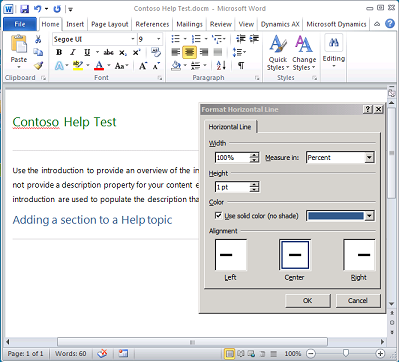Screen dimensions: 399x362
Task: Click the Align Text Right icon
Action: [x=204, y=52]
